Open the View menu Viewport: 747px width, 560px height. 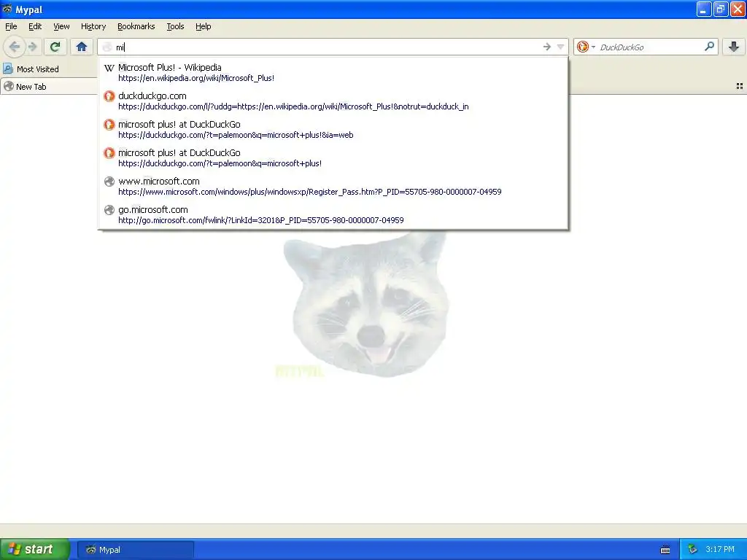click(61, 26)
